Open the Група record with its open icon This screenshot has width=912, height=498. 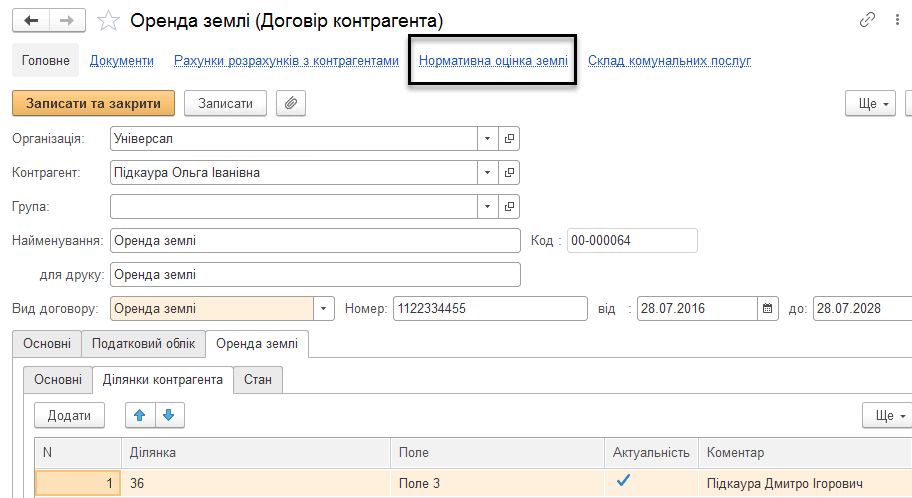pyautogui.click(x=509, y=207)
